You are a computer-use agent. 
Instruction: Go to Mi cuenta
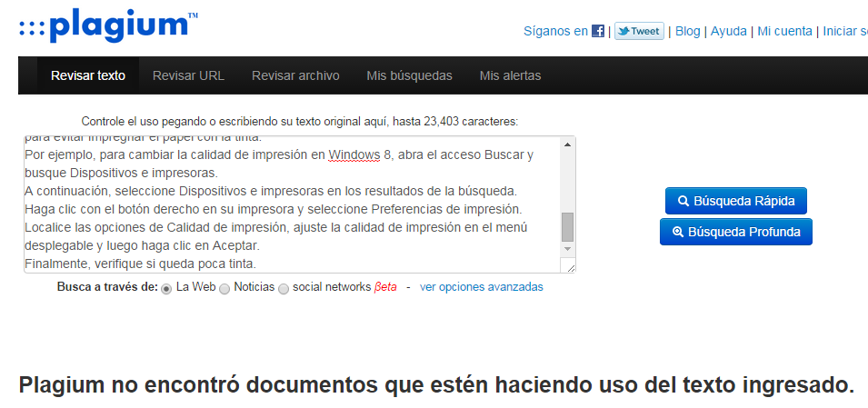(784, 31)
